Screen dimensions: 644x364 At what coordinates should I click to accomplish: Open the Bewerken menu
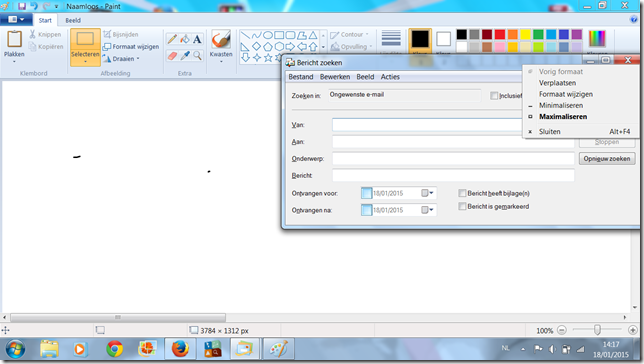click(x=335, y=77)
